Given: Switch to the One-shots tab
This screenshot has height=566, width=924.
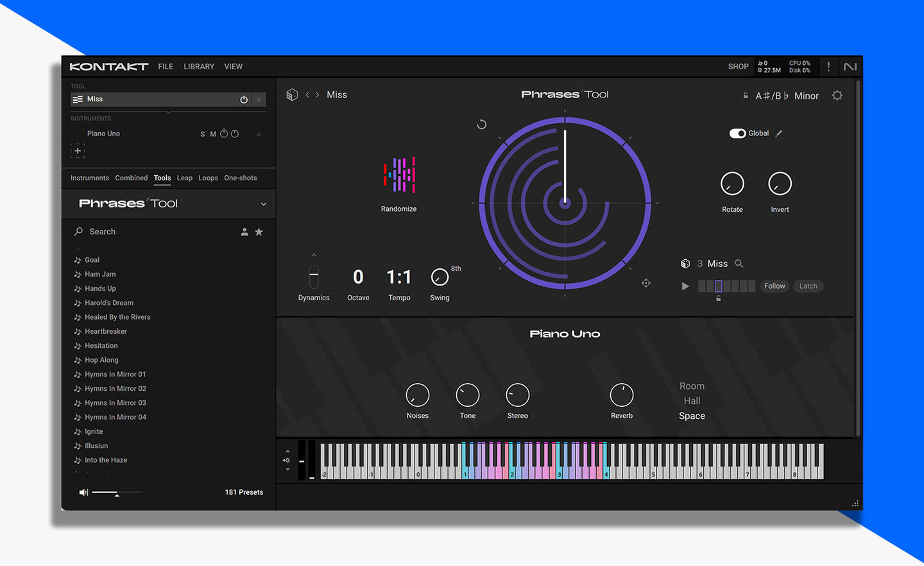Looking at the screenshot, I should coord(241,178).
